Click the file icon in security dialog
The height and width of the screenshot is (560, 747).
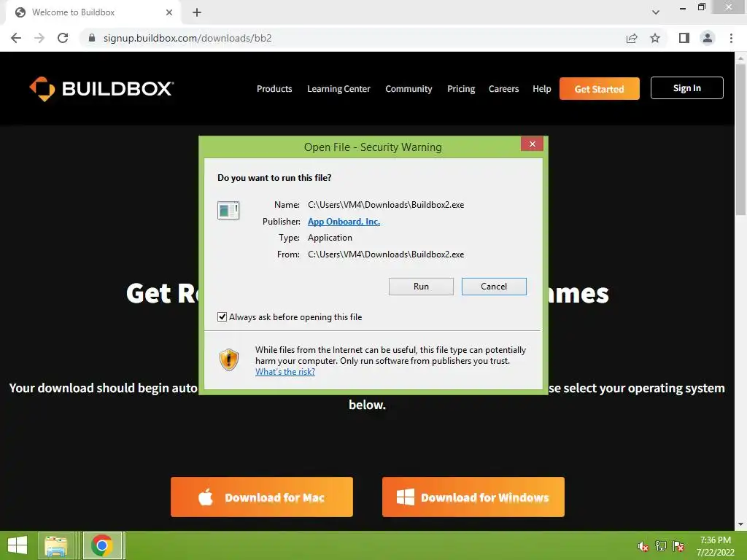[228, 210]
